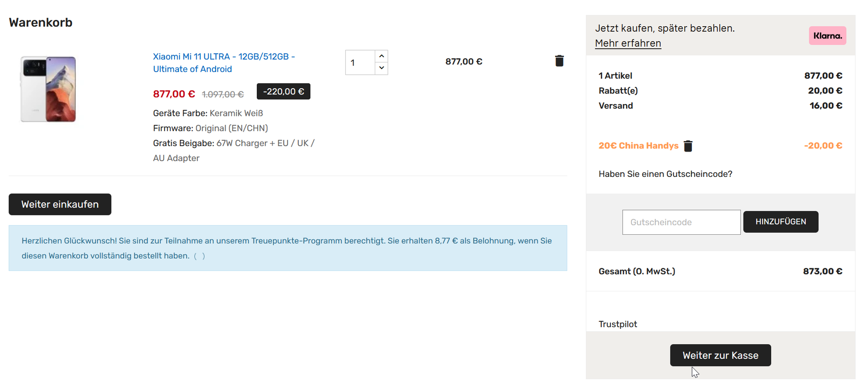This screenshot has height=380, width=868.
Task: Focus the quantity number field
Action: point(360,62)
